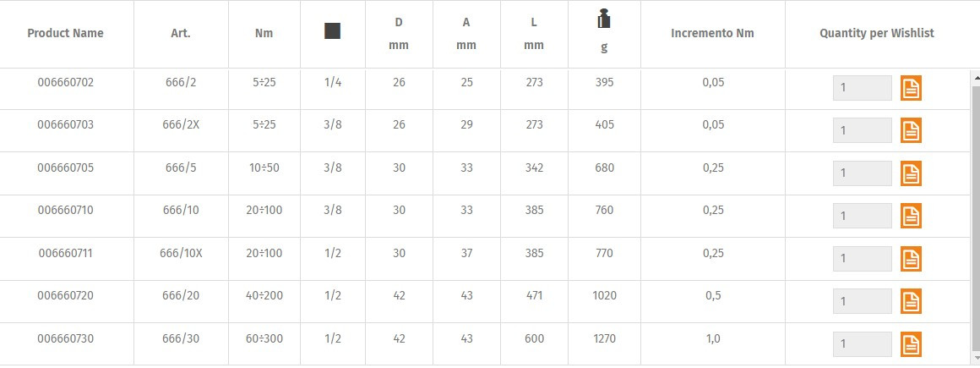The image size is (980, 368).
Task: Add 006660702 to wishlist via orange icon
Action: [x=911, y=88]
